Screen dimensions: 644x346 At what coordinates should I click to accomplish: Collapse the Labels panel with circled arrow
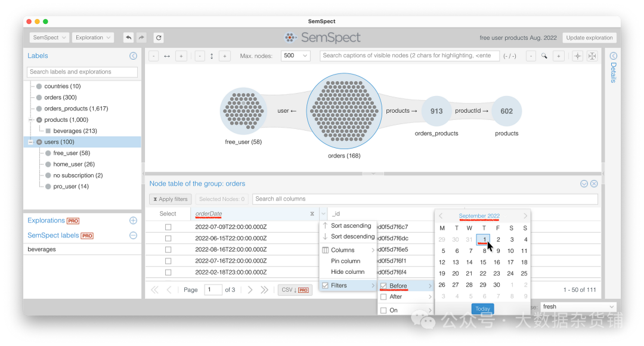click(x=133, y=56)
